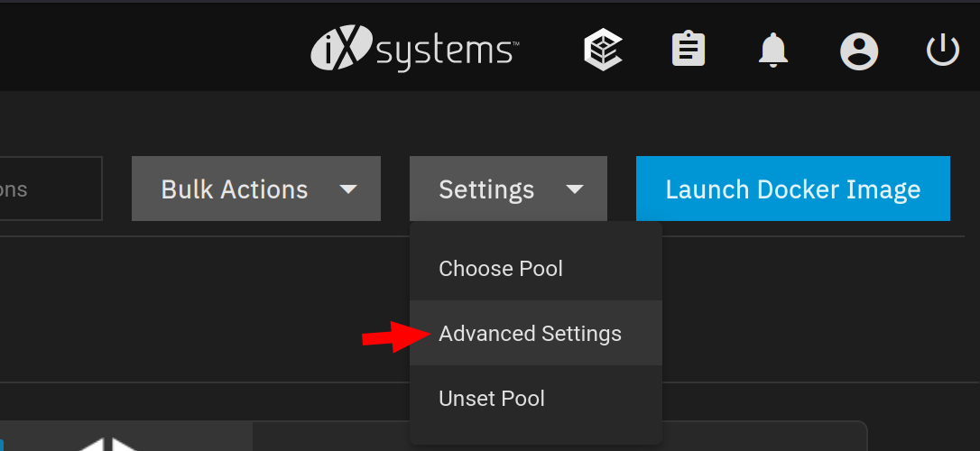Collapse the Settings dropdown menu
The width and height of the screenshot is (980, 451).
(508, 189)
